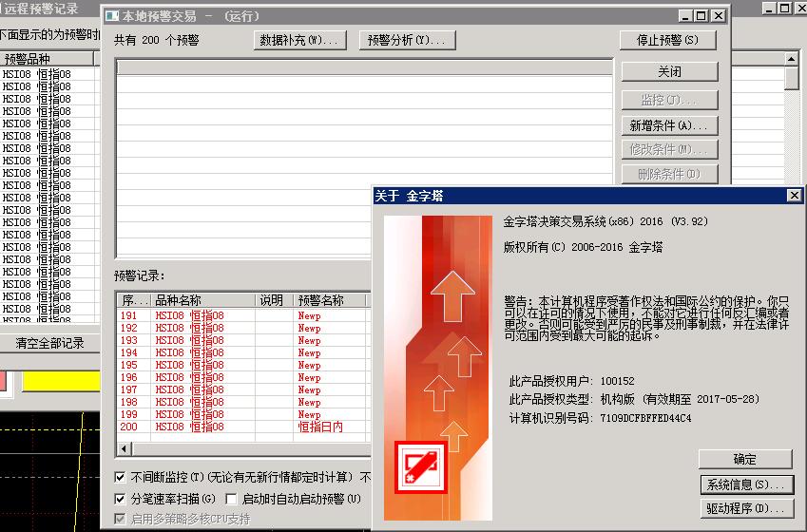807x532 pixels.
Task: Click the 共有 200 个预警 label
Action: click(x=157, y=40)
